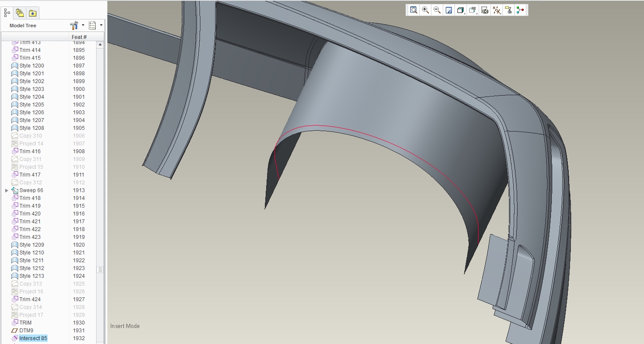
Task: Select the hidden Copy 310 feature
Action: point(31,136)
